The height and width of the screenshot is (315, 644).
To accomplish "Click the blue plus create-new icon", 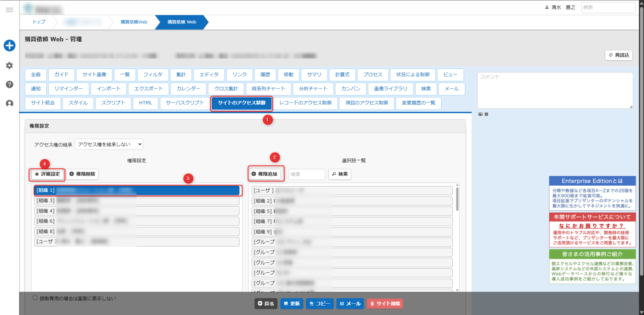I will coord(9,46).
